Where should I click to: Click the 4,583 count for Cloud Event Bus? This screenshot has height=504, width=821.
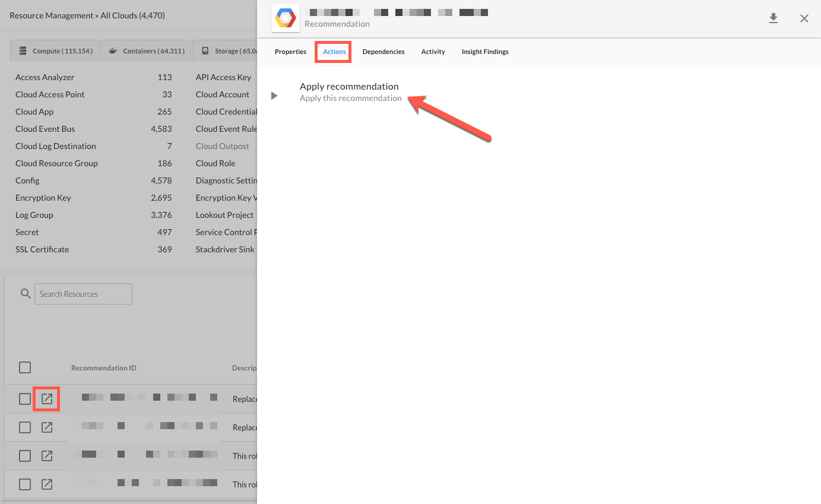pos(161,129)
